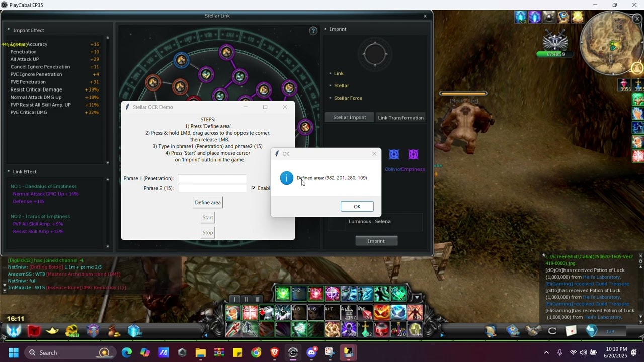644x362 pixels.
Task: Click the Stop button in OCR Demo
Action: click(208, 233)
